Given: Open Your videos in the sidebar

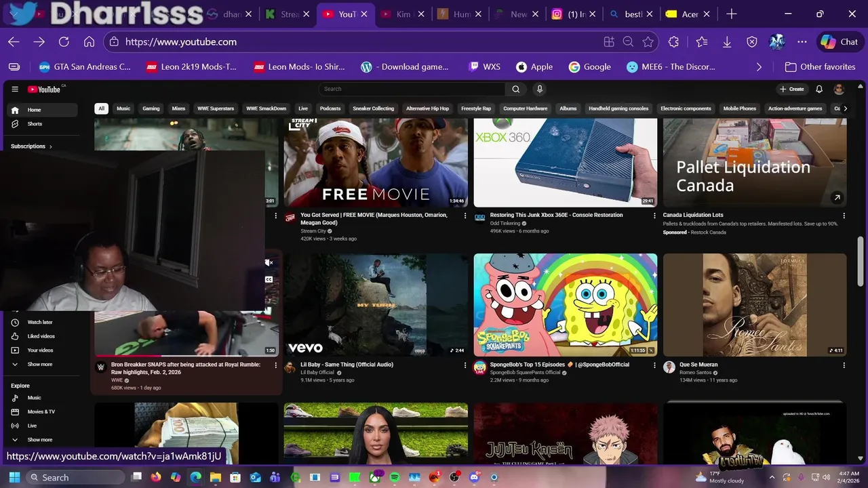Looking at the screenshot, I should (x=40, y=350).
